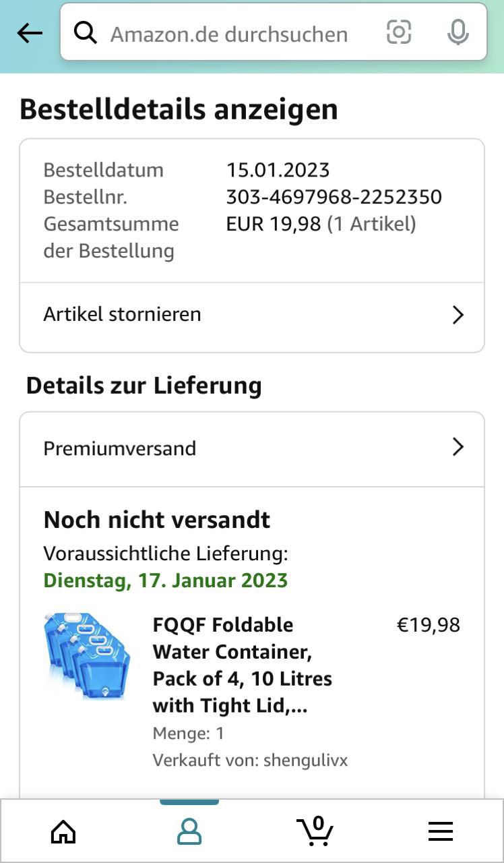
Task: Click the item price €19,98
Action: coord(429,625)
